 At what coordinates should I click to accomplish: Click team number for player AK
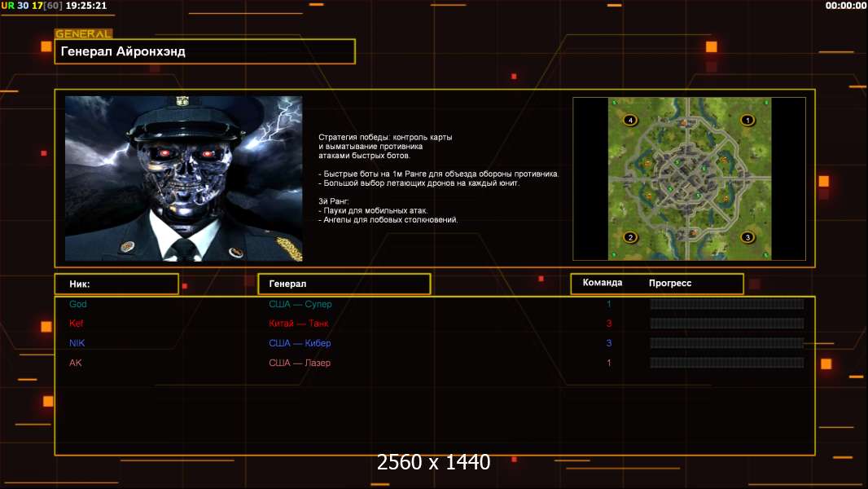609,363
